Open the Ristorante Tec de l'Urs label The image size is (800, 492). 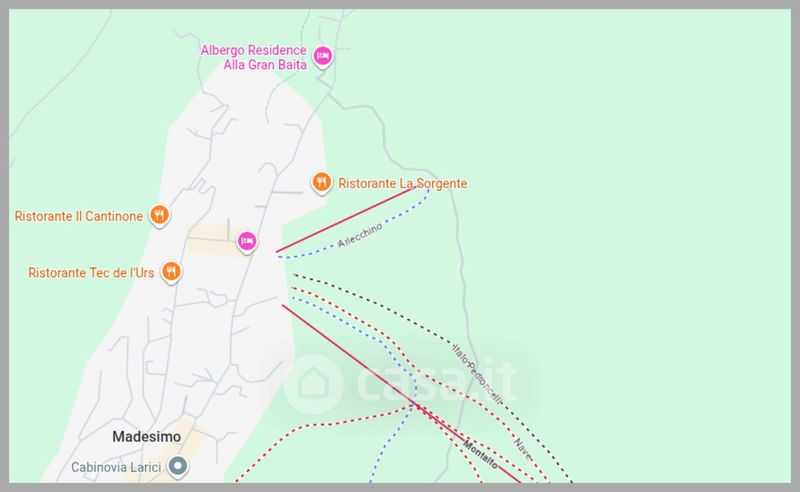tap(91, 273)
